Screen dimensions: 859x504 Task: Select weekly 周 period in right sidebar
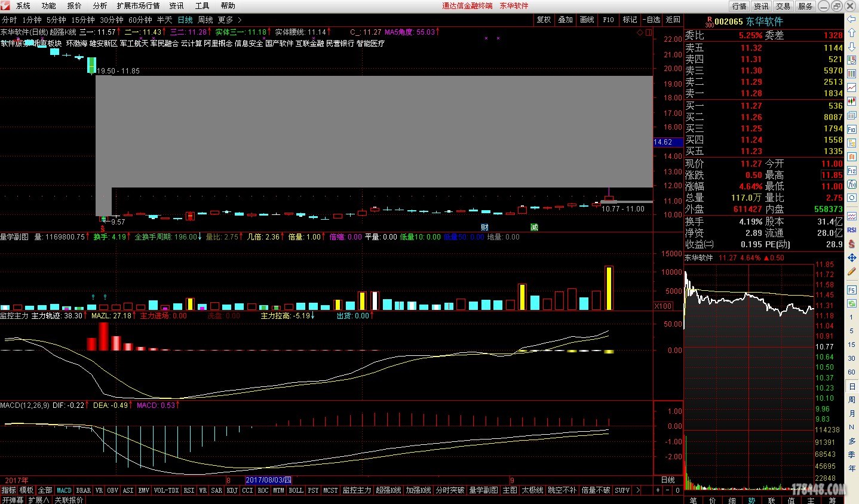852,399
